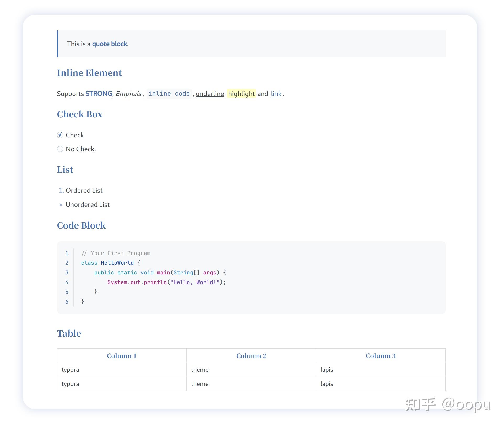Select the 'inline code' snippet

point(169,94)
